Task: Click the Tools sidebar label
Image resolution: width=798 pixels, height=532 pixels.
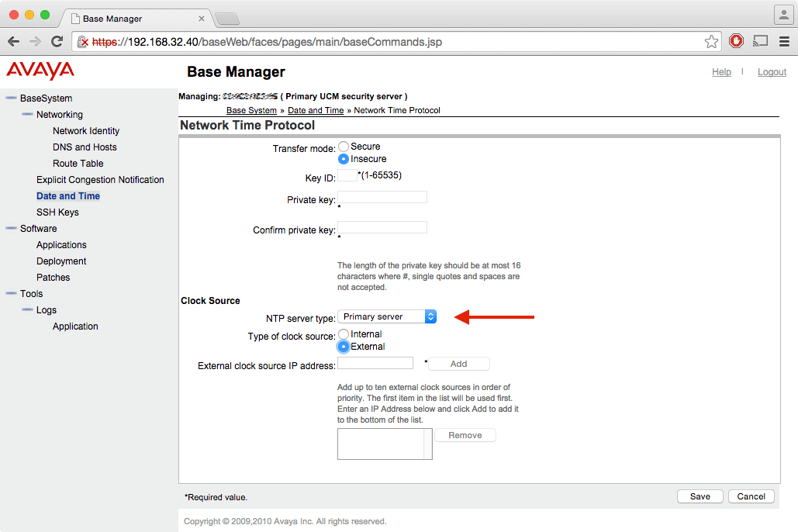Action: click(32, 294)
